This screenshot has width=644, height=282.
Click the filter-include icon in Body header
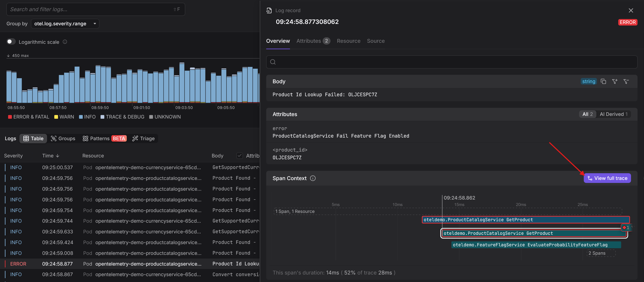(x=615, y=81)
